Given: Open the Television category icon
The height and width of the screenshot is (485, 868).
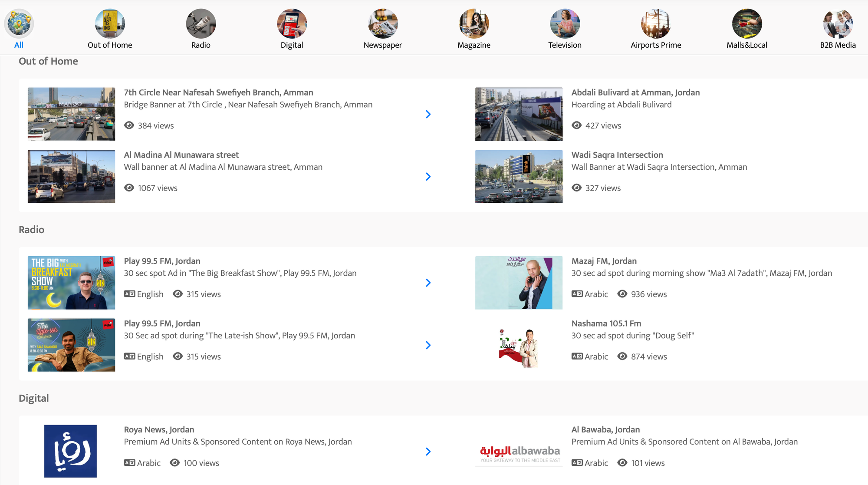Looking at the screenshot, I should pos(565,23).
